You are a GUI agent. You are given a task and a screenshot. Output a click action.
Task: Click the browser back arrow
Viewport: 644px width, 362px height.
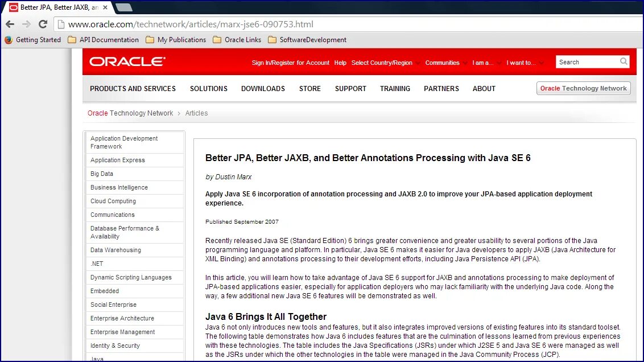10,24
